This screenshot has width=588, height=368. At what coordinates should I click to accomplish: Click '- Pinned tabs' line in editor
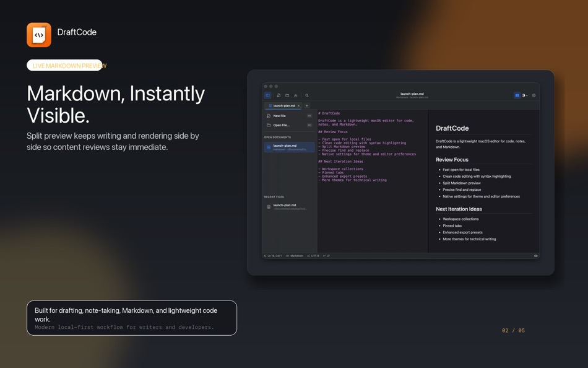click(331, 173)
